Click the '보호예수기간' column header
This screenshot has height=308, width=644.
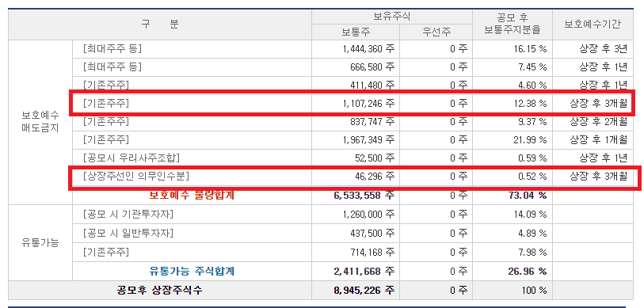coord(593,24)
